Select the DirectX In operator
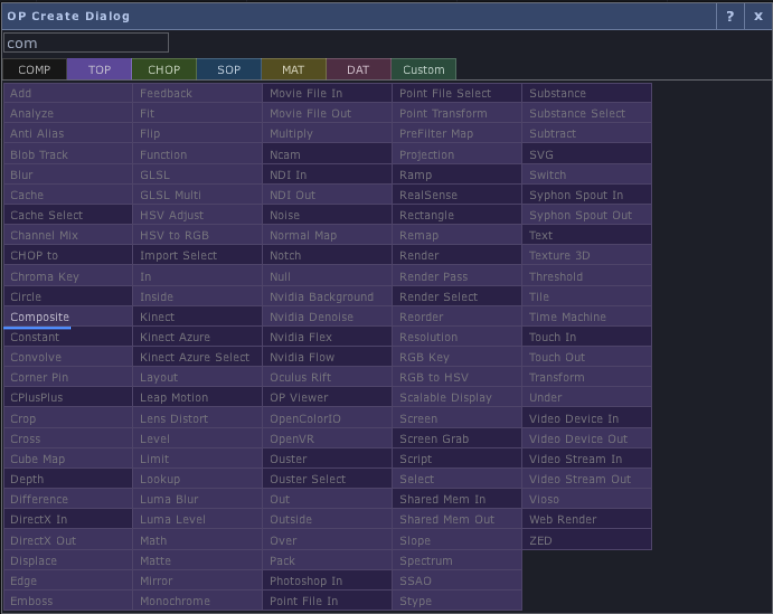This screenshot has width=773, height=614. pyautogui.click(x=68, y=520)
